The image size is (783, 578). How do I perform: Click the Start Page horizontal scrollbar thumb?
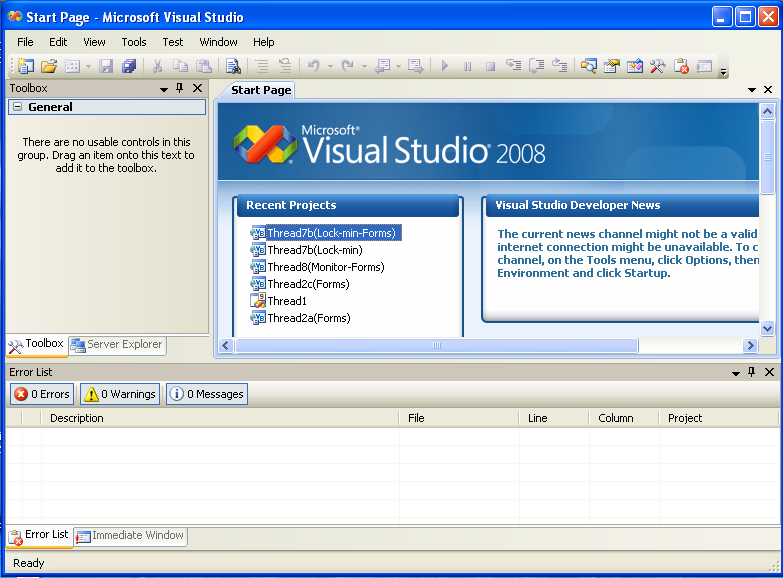(436, 345)
